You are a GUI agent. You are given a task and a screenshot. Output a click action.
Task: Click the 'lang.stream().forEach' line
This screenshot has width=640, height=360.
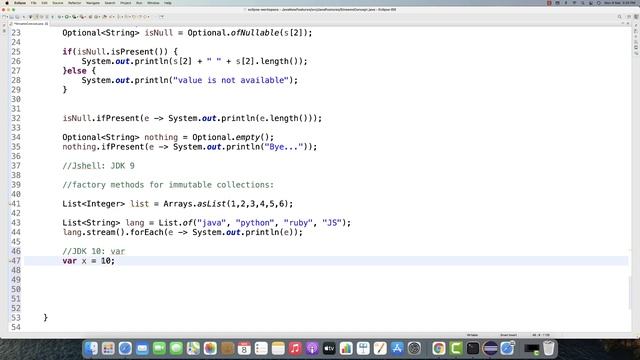[182, 232]
